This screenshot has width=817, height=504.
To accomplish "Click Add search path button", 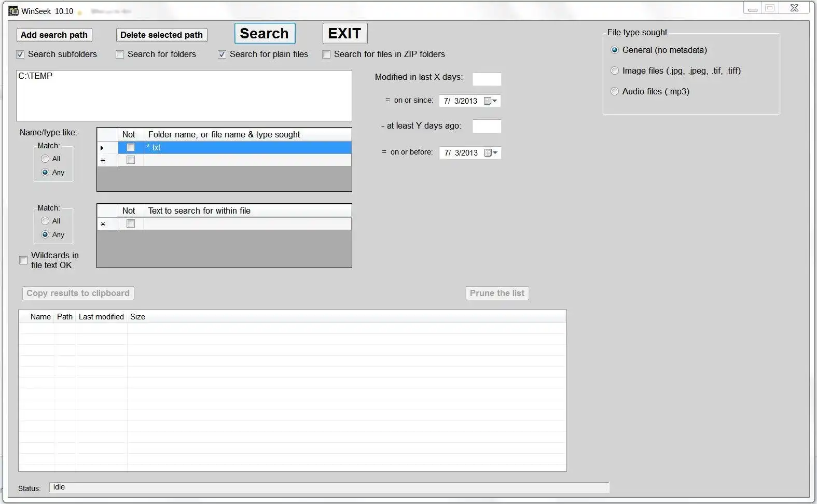I will 54,35.
